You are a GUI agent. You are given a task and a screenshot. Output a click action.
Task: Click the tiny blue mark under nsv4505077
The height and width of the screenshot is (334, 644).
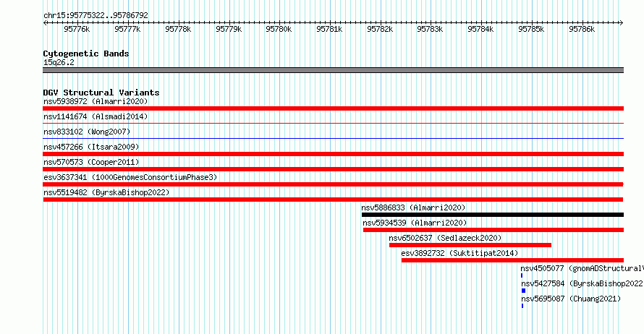[x=522, y=275]
